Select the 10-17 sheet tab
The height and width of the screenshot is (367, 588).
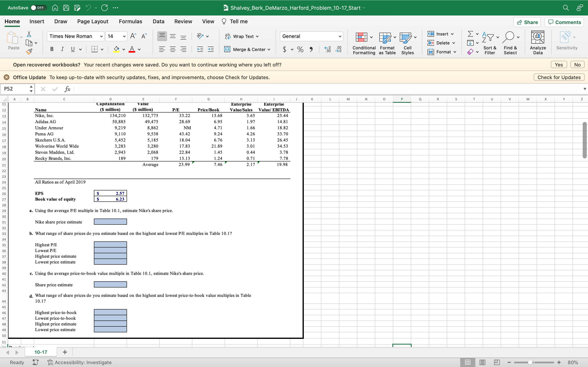click(40, 352)
